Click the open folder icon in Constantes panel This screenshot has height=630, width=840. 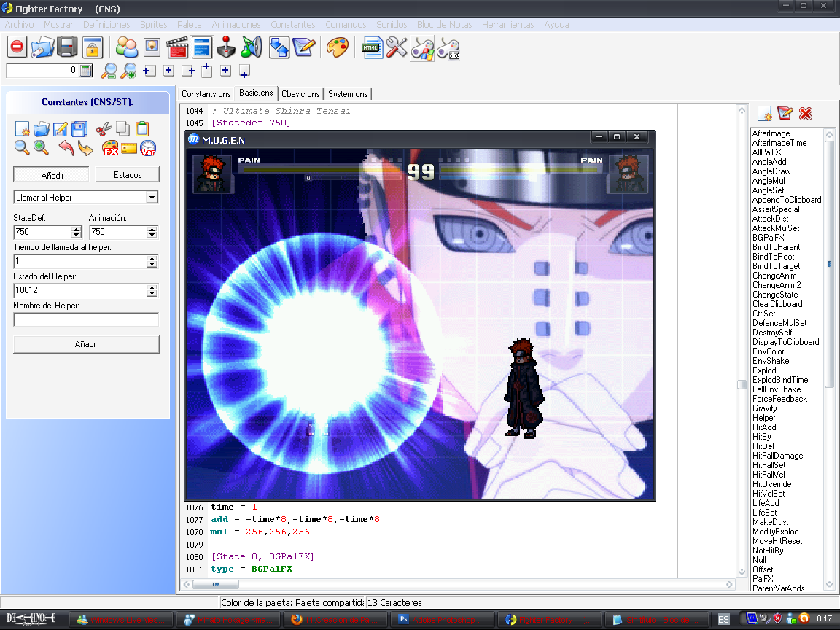[x=42, y=128]
